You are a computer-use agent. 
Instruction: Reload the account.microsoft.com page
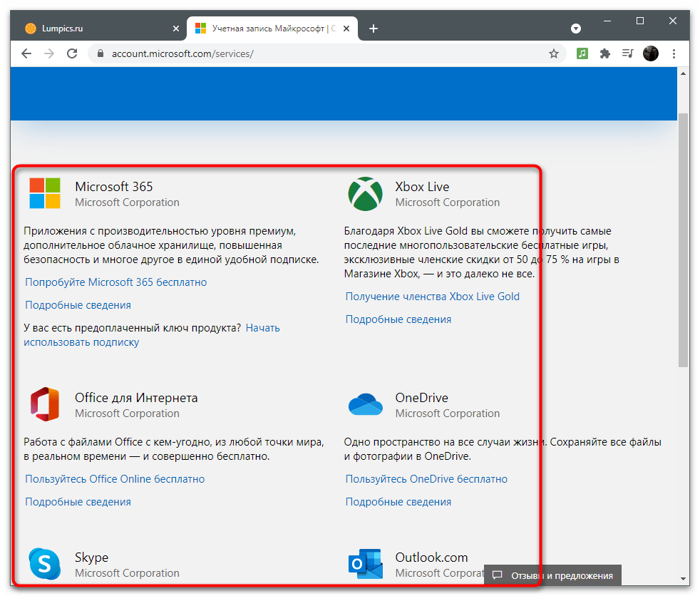(72, 54)
